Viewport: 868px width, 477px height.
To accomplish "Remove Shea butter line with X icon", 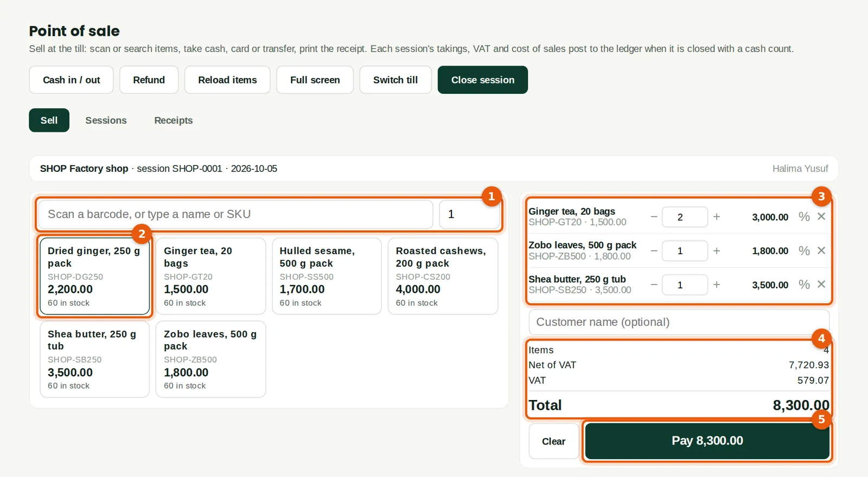I will [821, 284].
